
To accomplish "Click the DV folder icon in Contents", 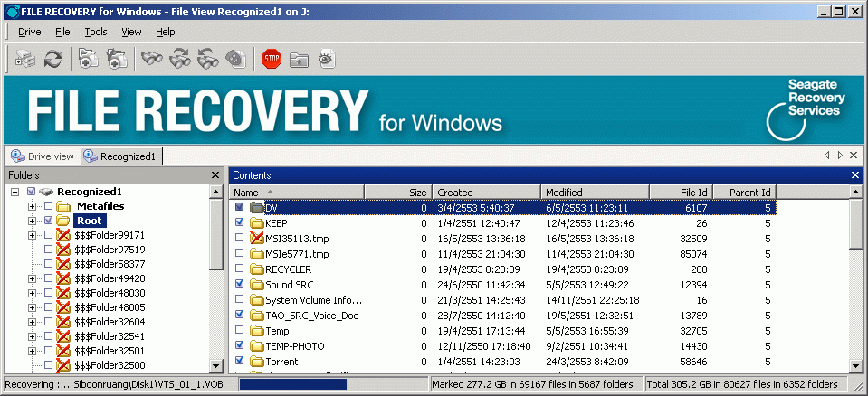I will pyautogui.click(x=256, y=208).
